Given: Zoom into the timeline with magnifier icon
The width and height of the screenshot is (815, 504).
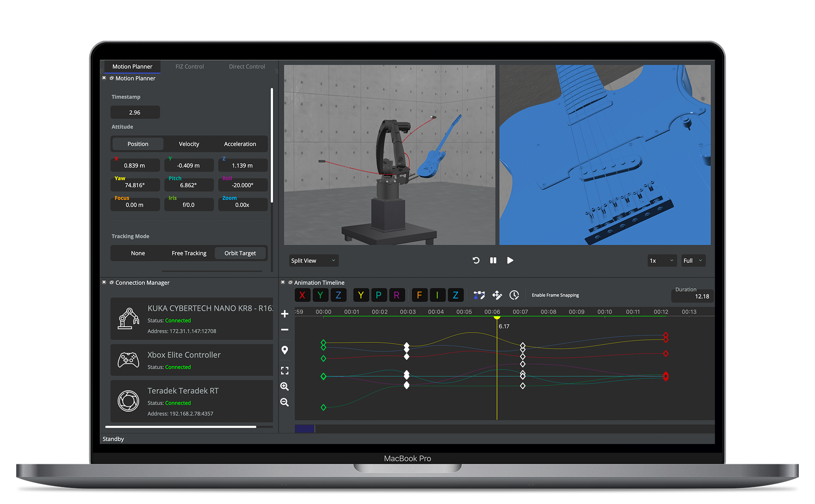Looking at the screenshot, I should coord(284,386).
